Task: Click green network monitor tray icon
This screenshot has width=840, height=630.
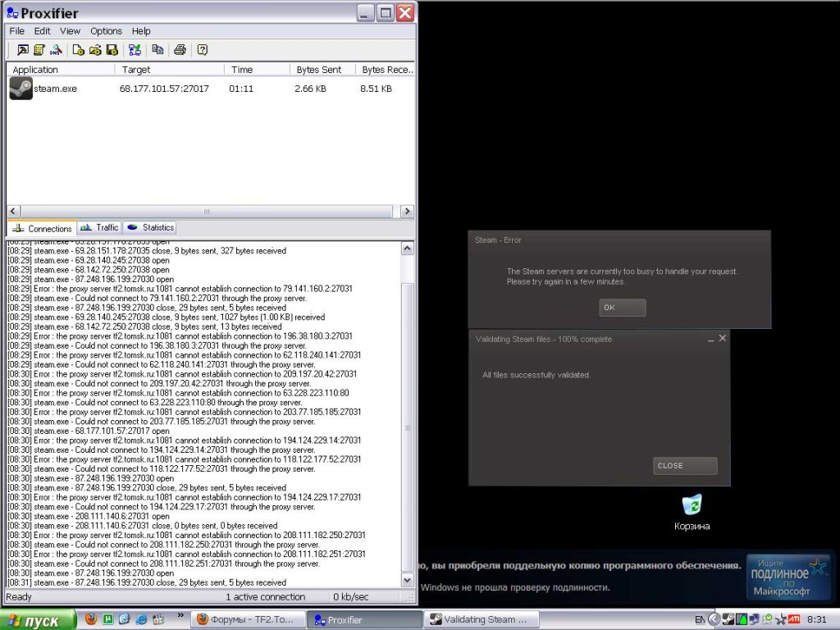Action: pyautogui.click(x=742, y=619)
